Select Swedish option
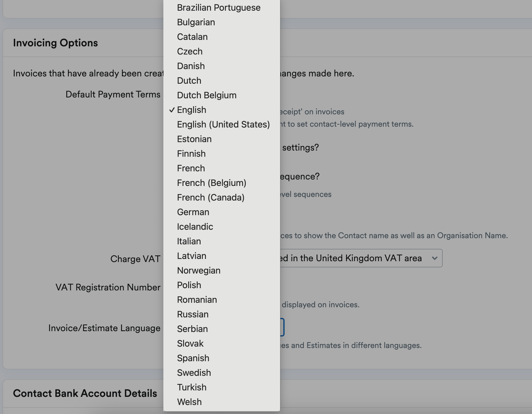Screen dimensions: 532x414 click(x=222, y=373)
